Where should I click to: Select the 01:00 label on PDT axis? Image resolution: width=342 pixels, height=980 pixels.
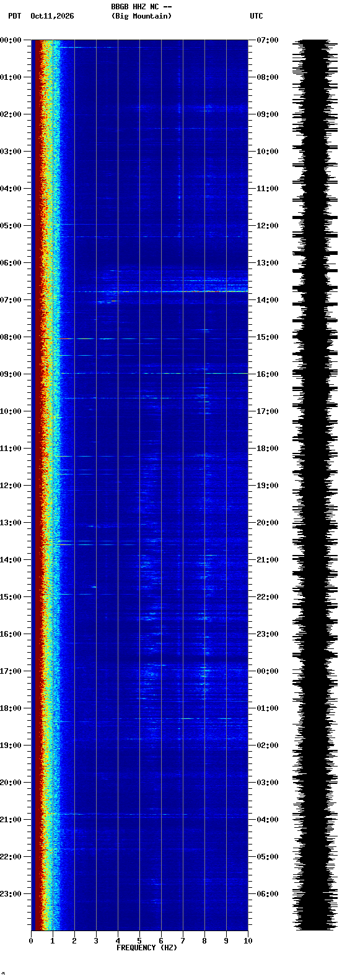pyautogui.click(x=11, y=77)
